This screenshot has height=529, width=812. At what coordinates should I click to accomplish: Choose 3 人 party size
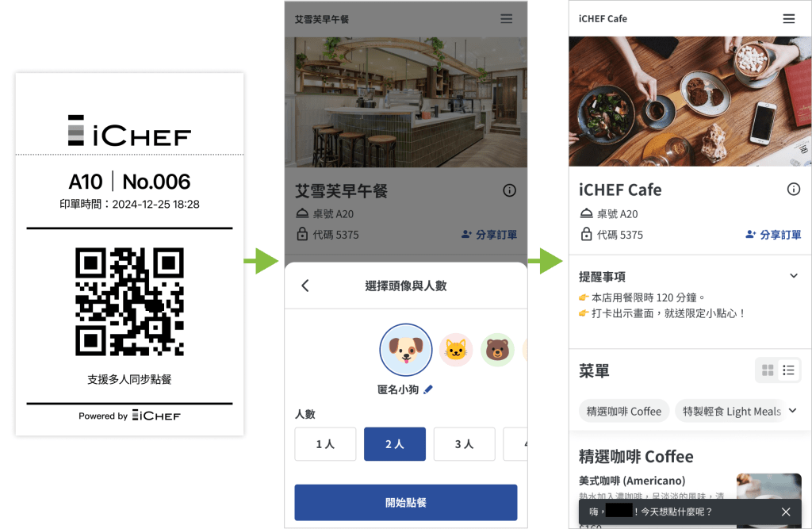[464, 444]
